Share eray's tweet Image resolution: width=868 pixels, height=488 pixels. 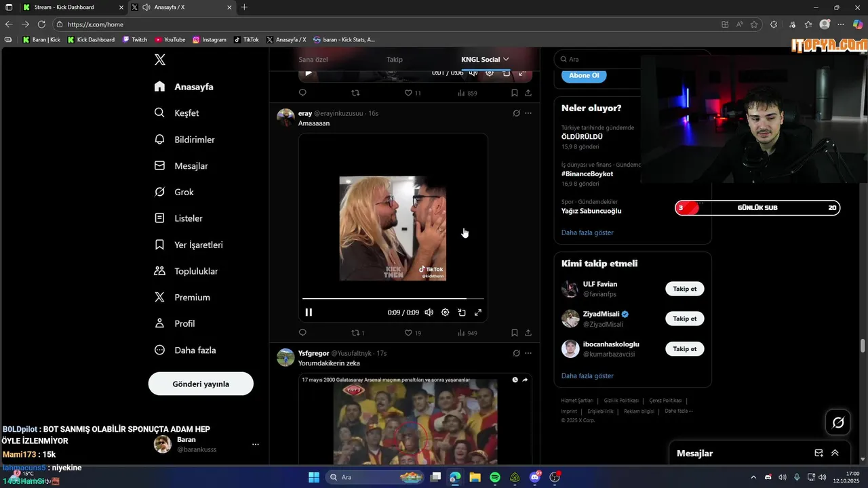(528, 333)
